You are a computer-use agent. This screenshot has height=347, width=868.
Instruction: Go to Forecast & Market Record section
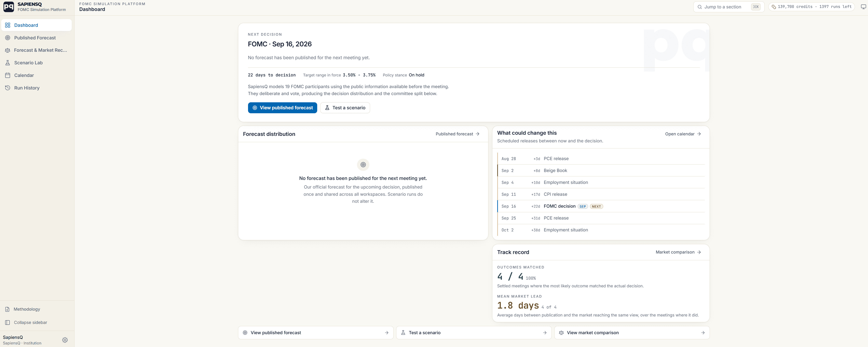pyautogui.click(x=36, y=50)
